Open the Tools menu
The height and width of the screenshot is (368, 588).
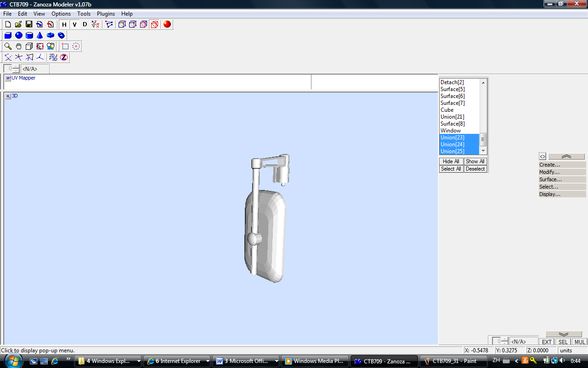84,14
